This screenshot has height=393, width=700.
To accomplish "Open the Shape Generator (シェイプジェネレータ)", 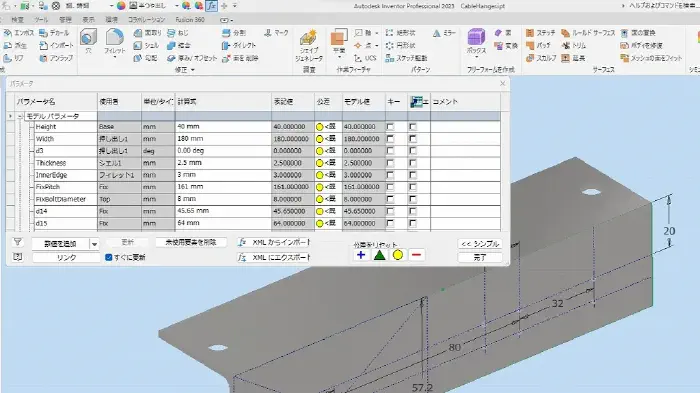I will coord(308,46).
